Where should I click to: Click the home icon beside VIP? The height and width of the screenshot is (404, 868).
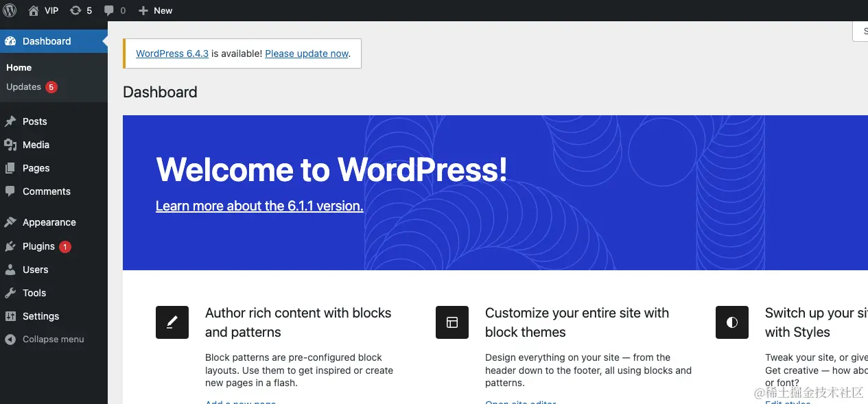[34, 10]
